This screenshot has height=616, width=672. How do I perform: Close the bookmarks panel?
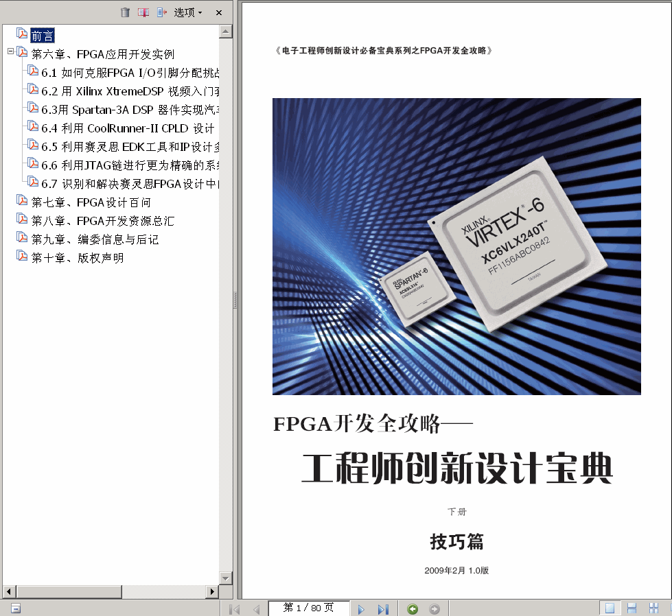click(219, 12)
